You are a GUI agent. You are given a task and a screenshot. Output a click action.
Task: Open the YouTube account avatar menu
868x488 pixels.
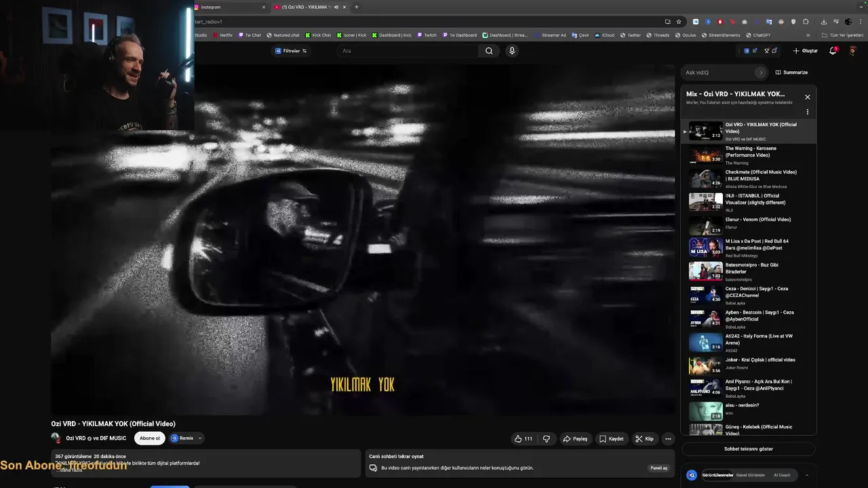(853, 51)
